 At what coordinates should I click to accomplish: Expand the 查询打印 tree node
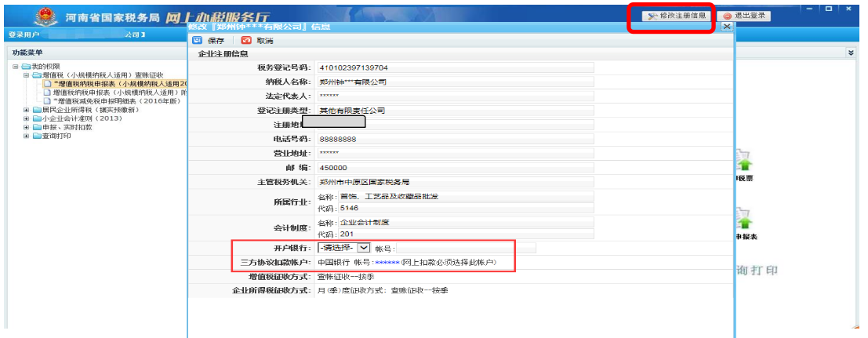tap(26, 136)
